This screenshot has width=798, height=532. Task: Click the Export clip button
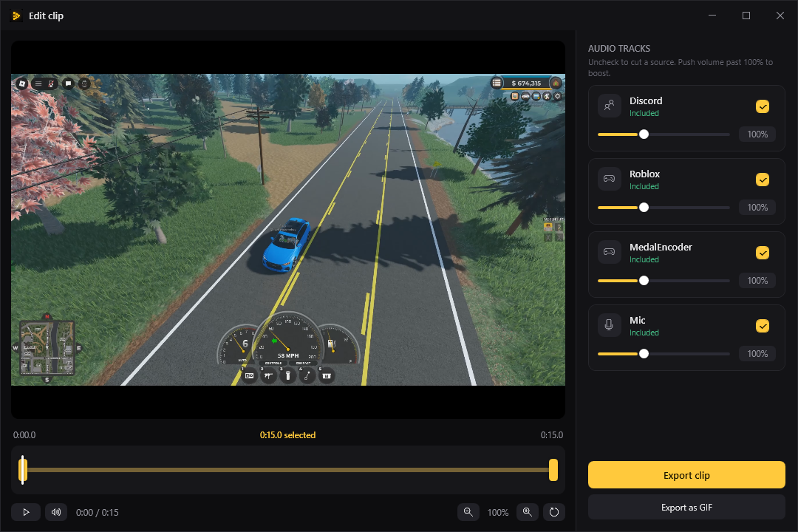tap(686, 475)
